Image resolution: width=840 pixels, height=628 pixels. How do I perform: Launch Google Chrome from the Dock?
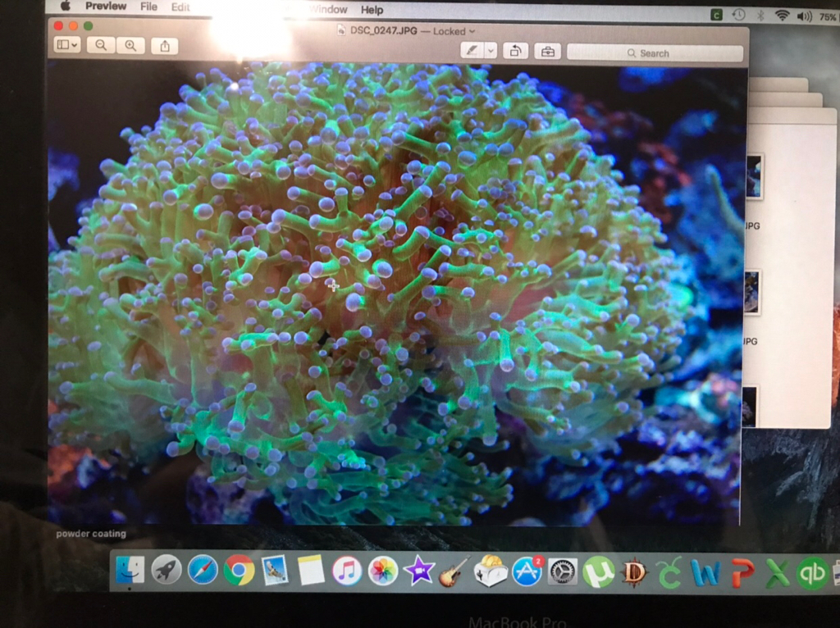(x=239, y=570)
